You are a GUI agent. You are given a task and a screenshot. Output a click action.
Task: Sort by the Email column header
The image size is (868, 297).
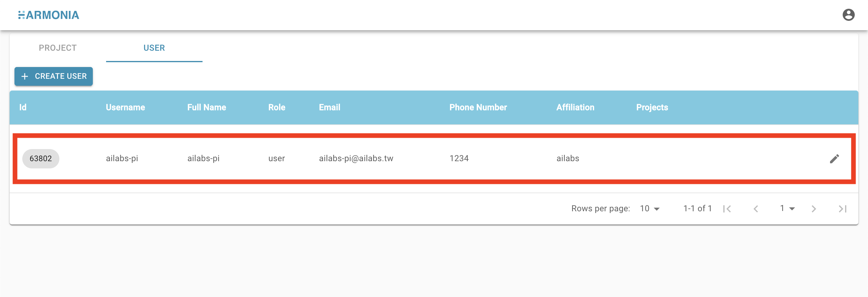click(329, 107)
